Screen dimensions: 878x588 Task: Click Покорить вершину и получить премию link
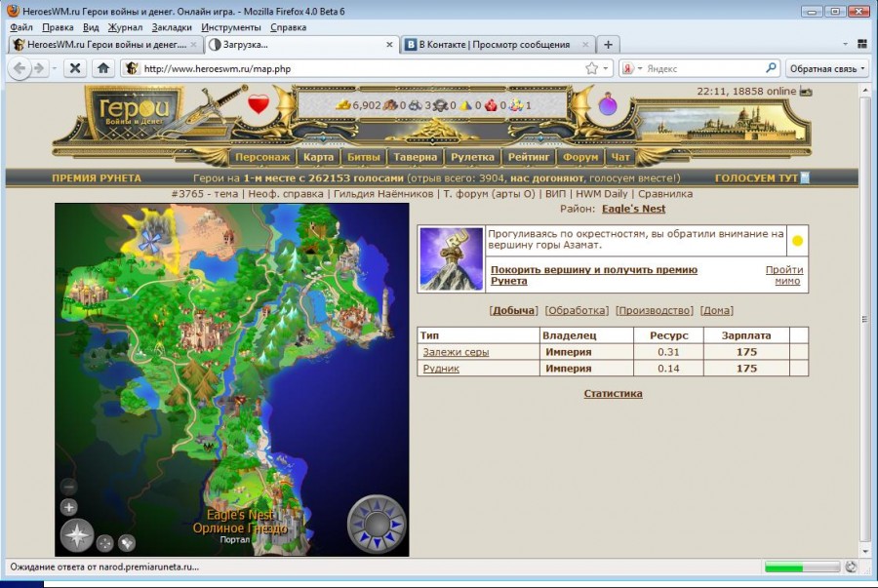coord(594,275)
